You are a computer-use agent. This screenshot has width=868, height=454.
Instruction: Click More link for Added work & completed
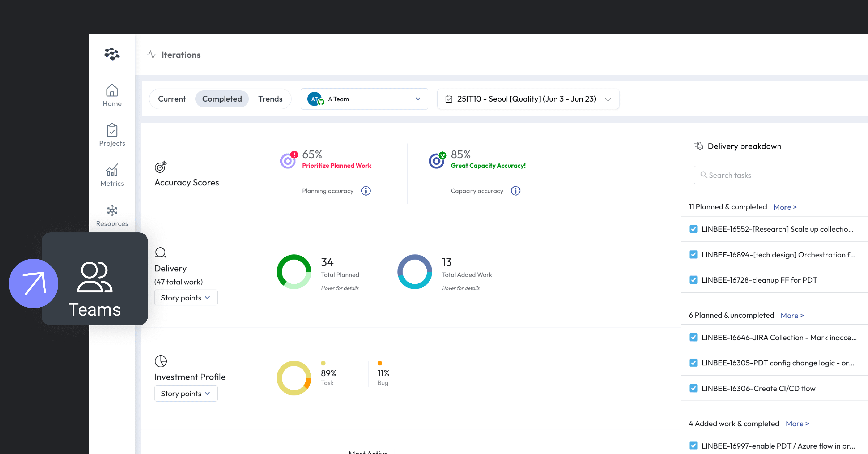[x=797, y=424]
